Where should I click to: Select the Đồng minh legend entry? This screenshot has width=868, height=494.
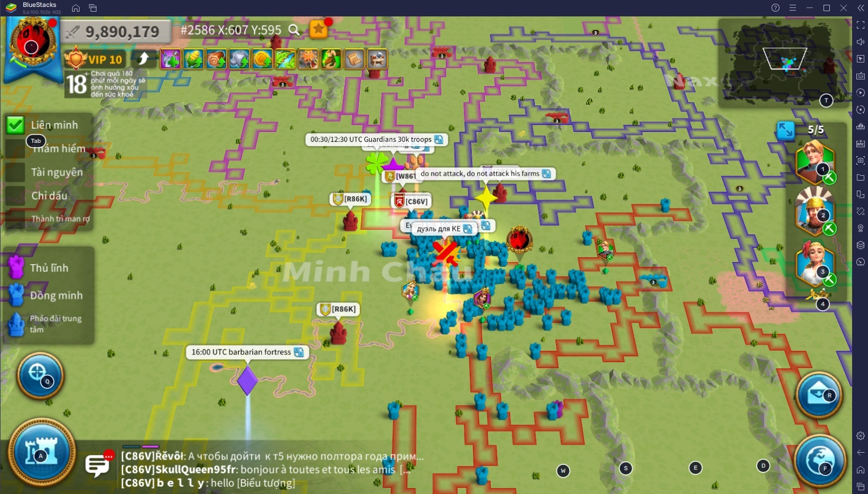click(x=49, y=295)
